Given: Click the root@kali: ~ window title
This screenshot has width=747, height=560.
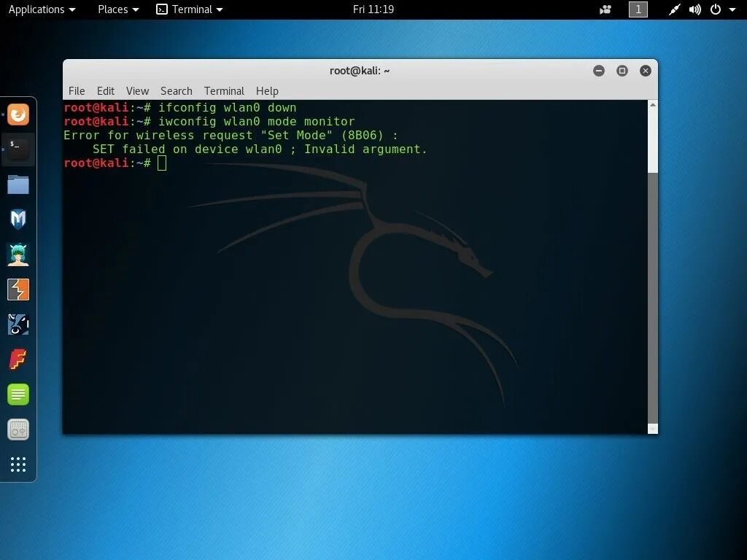Looking at the screenshot, I should 360,71.
